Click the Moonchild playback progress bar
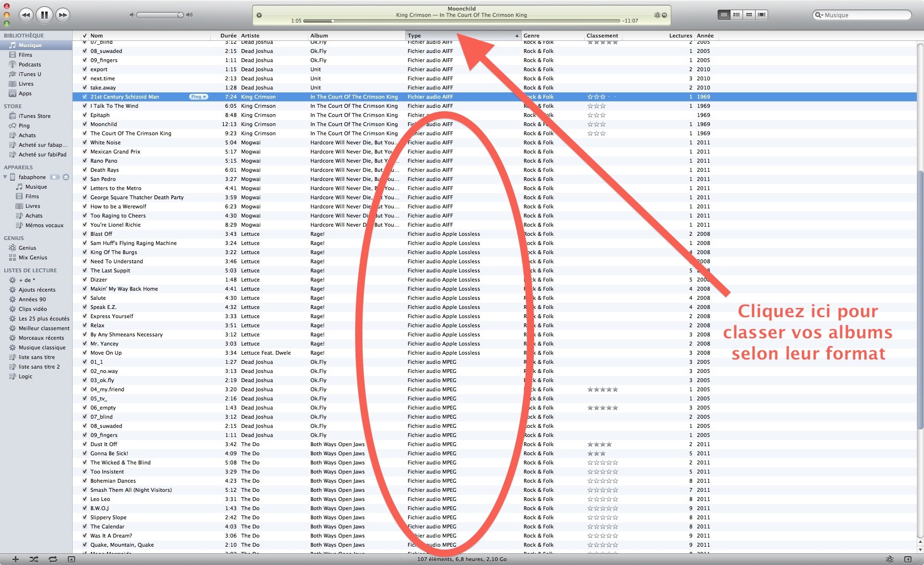 [x=462, y=21]
